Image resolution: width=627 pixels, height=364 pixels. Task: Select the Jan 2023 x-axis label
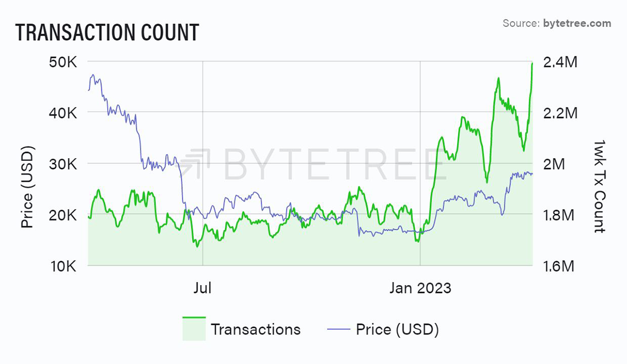420,287
